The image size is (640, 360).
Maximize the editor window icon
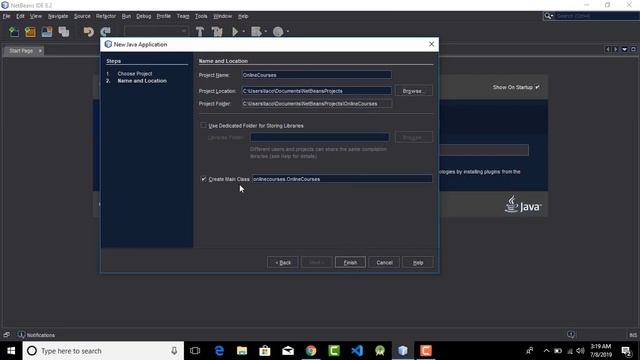(x=633, y=49)
